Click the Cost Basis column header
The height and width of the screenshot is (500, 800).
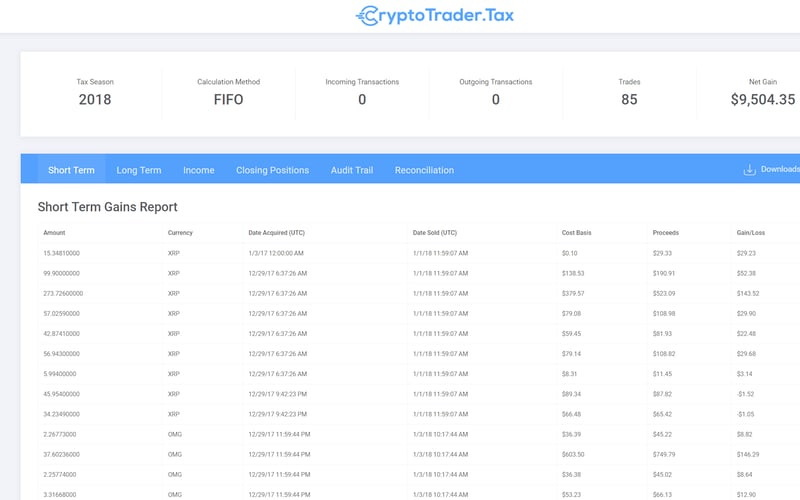click(577, 233)
